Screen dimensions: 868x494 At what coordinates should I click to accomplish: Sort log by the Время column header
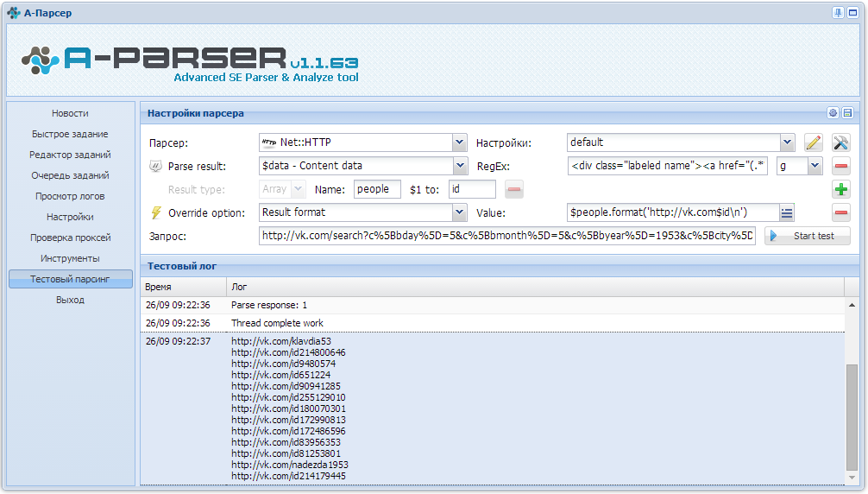tap(183, 287)
